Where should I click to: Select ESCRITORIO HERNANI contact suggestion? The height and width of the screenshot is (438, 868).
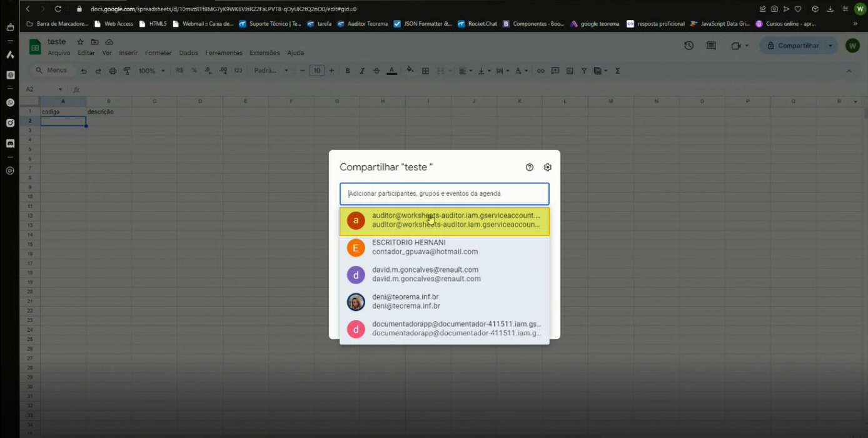445,247
